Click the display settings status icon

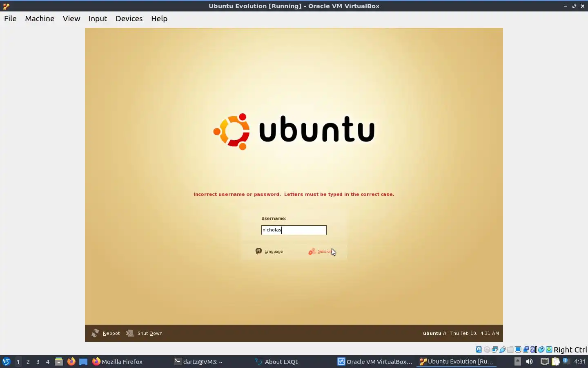(518, 350)
